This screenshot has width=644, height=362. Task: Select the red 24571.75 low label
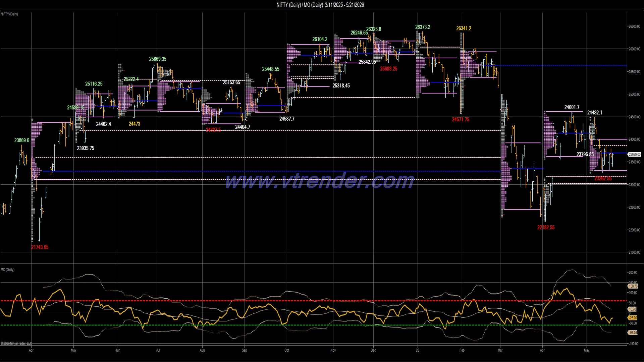coord(461,120)
